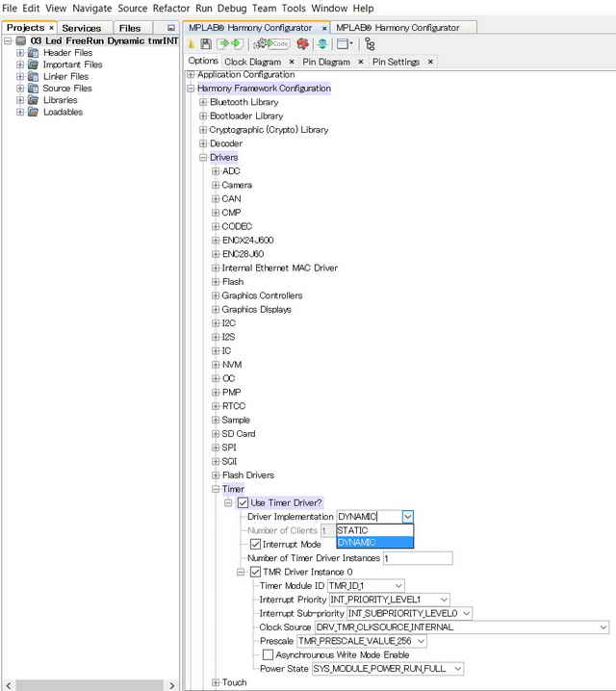Click the Libraries folder icon

(x=33, y=100)
